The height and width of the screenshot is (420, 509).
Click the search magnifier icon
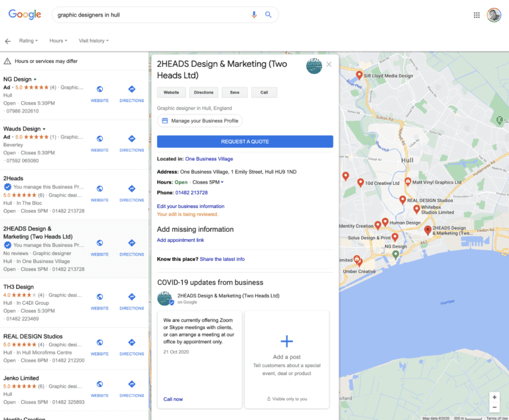click(268, 15)
